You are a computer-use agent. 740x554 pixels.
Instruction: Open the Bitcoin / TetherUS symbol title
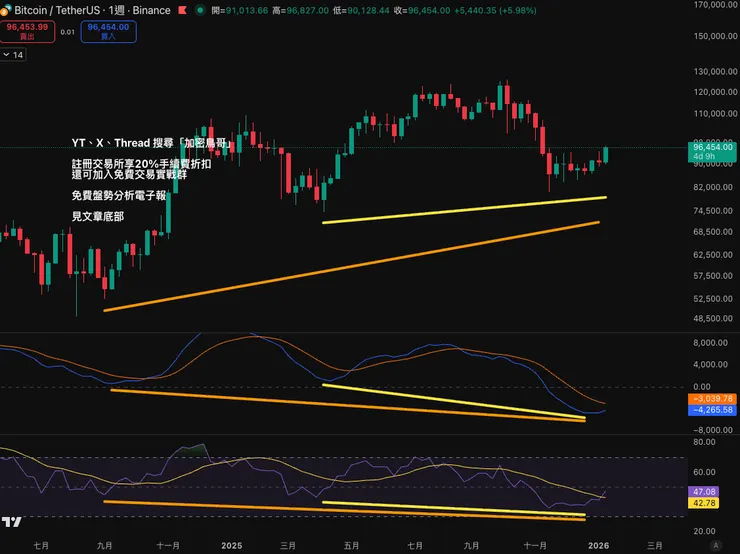(x=92, y=10)
